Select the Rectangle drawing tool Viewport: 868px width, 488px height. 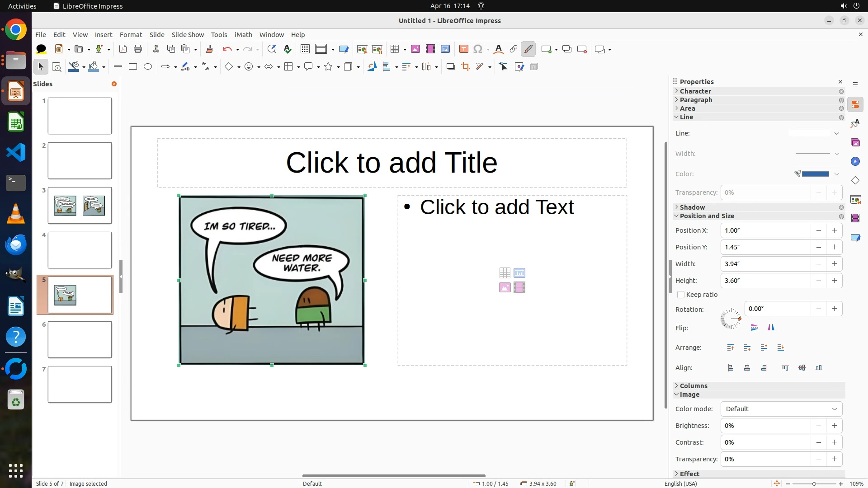pyautogui.click(x=132, y=67)
